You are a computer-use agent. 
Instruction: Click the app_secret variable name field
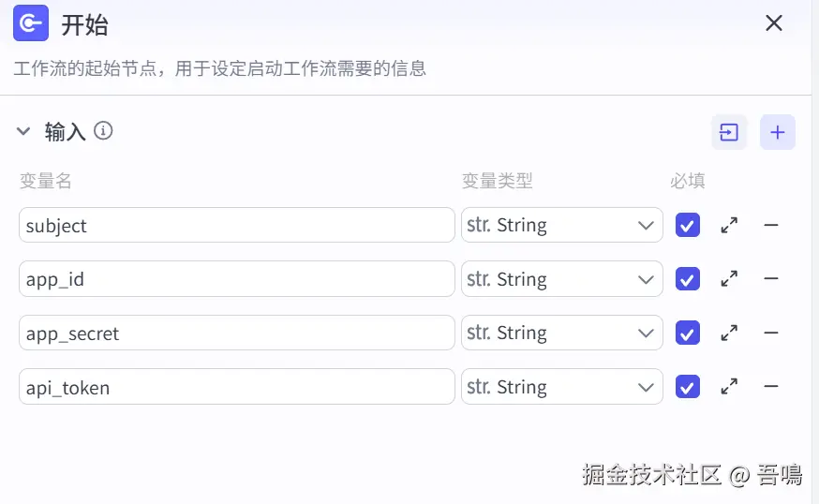point(236,333)
